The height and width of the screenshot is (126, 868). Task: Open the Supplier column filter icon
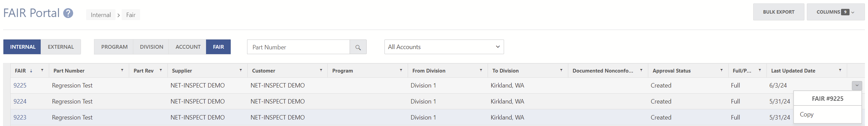[x=241, y=70]
